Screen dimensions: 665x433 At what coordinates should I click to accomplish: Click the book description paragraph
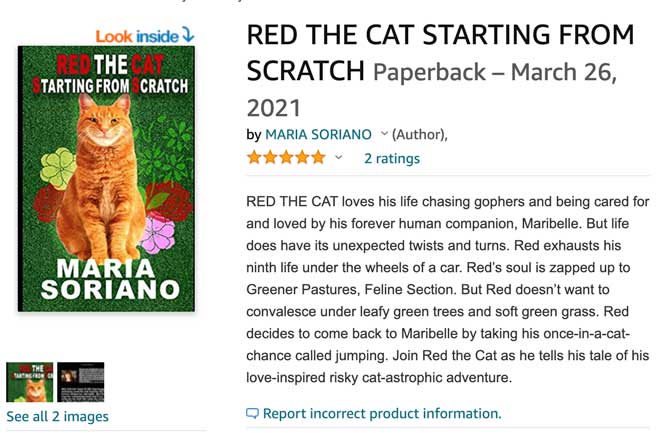point(447,290)
